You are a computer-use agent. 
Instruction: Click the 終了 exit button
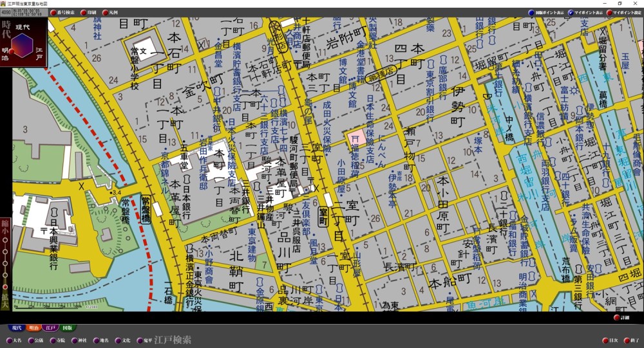tap(627, 340)
